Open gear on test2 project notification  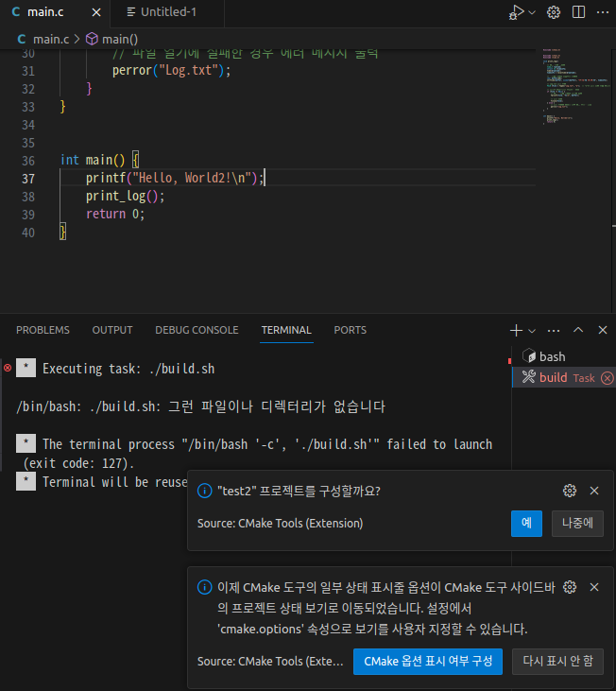click(570, 491)
